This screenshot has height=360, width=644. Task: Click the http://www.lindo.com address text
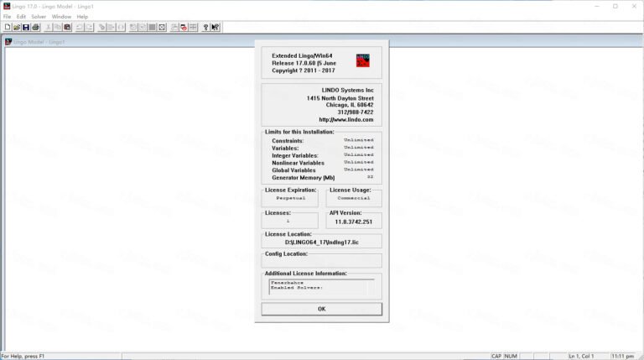coord(346,120)
